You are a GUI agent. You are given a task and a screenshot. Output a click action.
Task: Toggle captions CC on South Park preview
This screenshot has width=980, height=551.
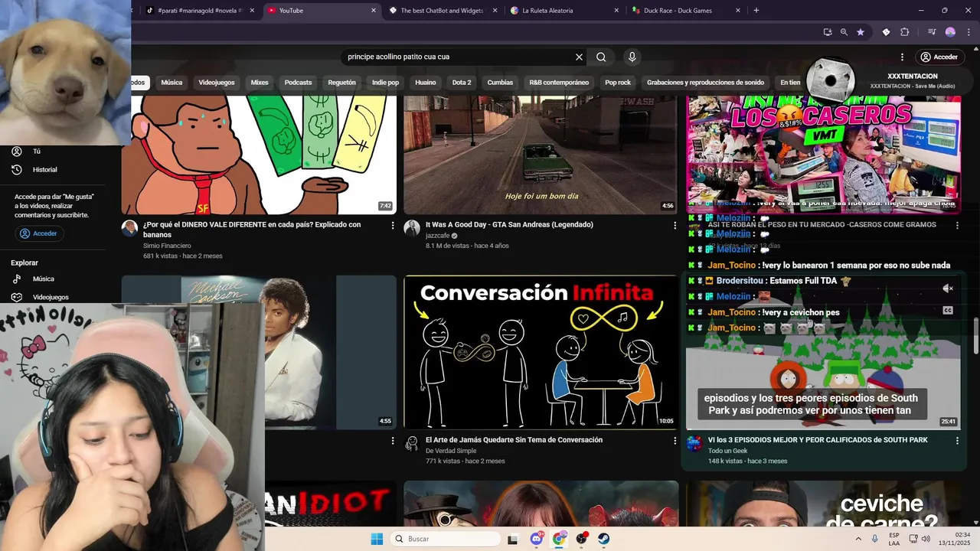tap(948, 311)
